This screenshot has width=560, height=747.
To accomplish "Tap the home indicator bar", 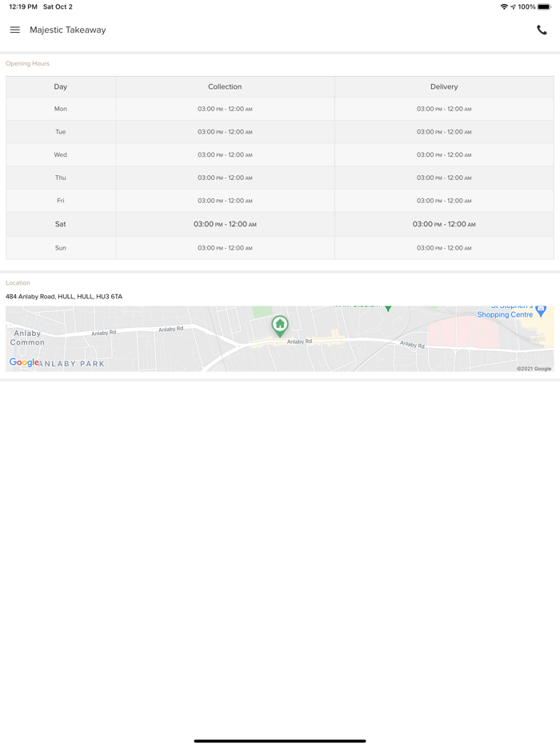I will [280, 741].
